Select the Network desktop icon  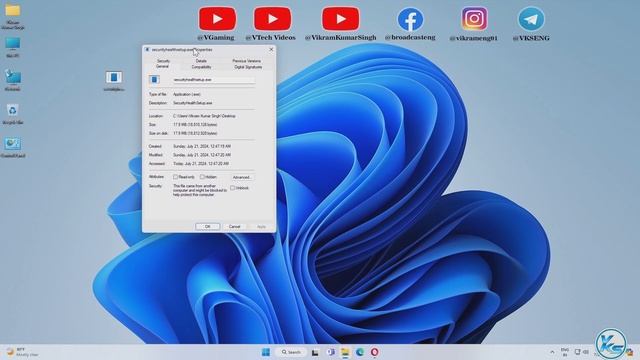[x=13, y=80]
